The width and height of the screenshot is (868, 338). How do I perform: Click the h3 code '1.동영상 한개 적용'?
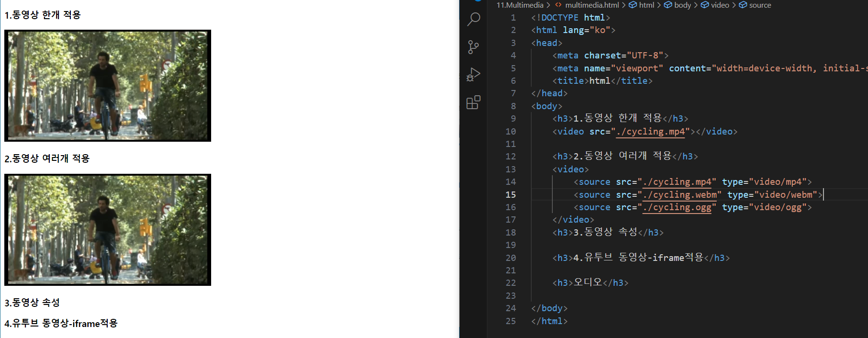click(620, 118)
